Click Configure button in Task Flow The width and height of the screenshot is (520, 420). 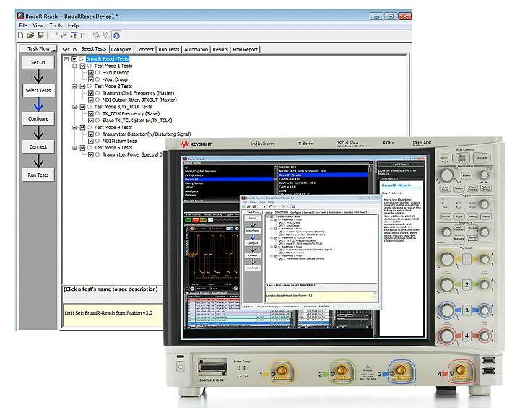tap(38, 118)
